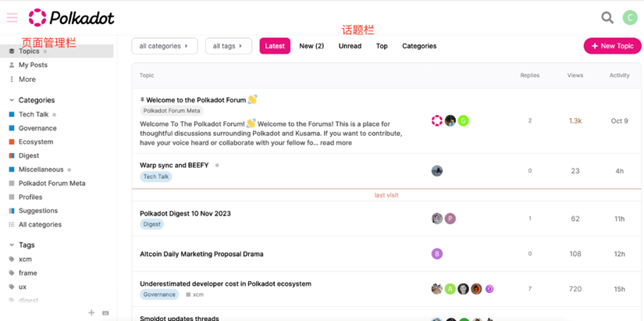Open keyboard shortcuts icon at sidebar bottom
The image size is (644, 321).
click(105, 313)
